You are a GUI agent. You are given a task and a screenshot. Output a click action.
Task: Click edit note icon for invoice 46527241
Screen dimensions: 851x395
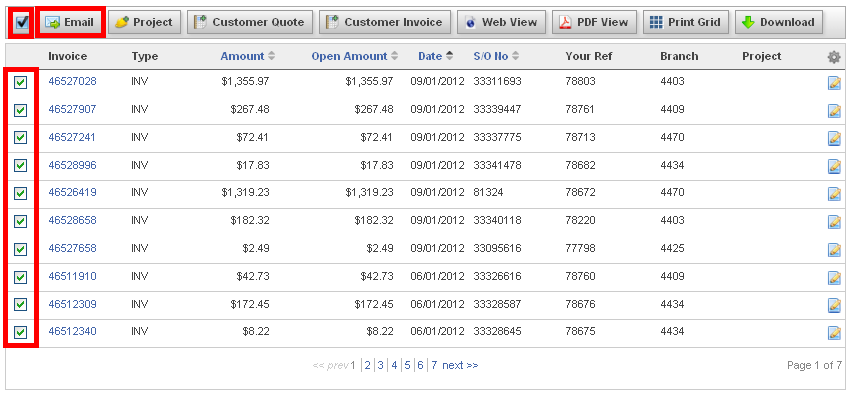(834, 138)
